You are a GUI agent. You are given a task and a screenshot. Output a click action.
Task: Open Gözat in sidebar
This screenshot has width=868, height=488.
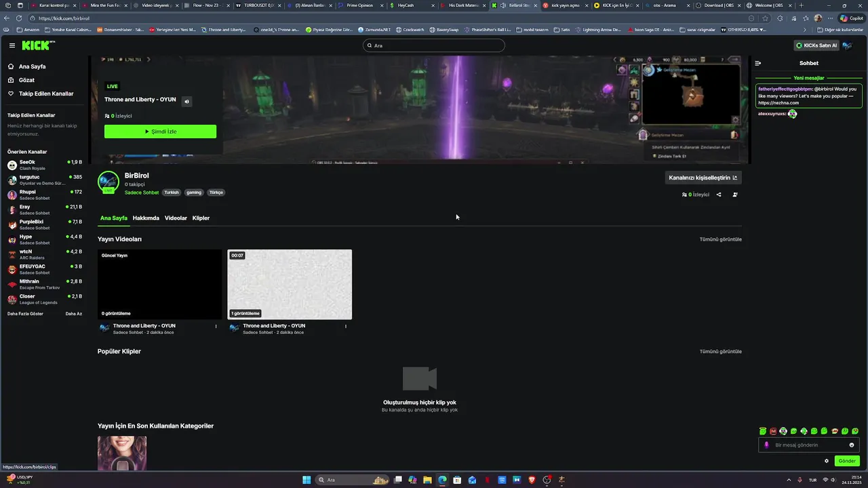(x=21, y=80)
